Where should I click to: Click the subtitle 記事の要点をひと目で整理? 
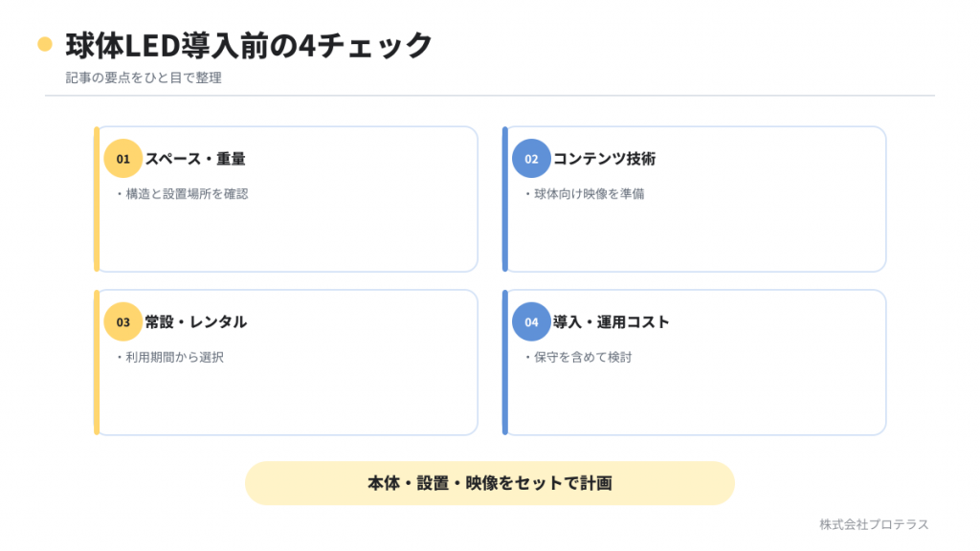[x=144, y=77]
